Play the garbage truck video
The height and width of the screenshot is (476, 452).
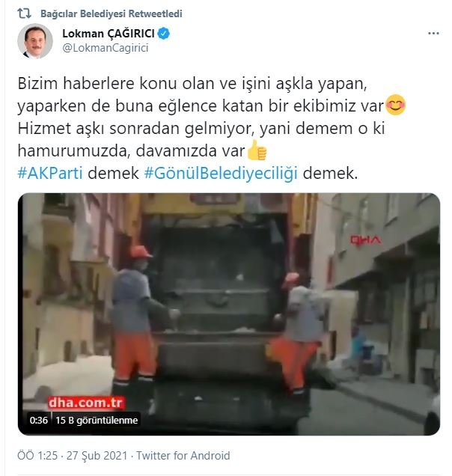tap(229, 314)
